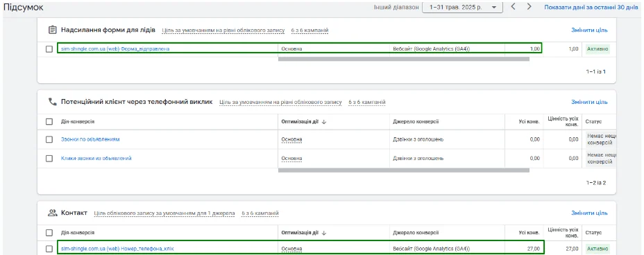Image resolution: width=644 pixels, height=255 pixels.
Task: Click the Контакт people icon
Action: (x=52, y=213)
